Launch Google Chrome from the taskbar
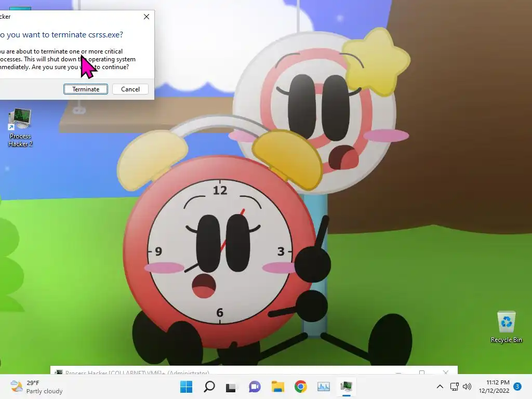Image resolution: width=532 pixels, height=399 pixels. coord(301,387)
